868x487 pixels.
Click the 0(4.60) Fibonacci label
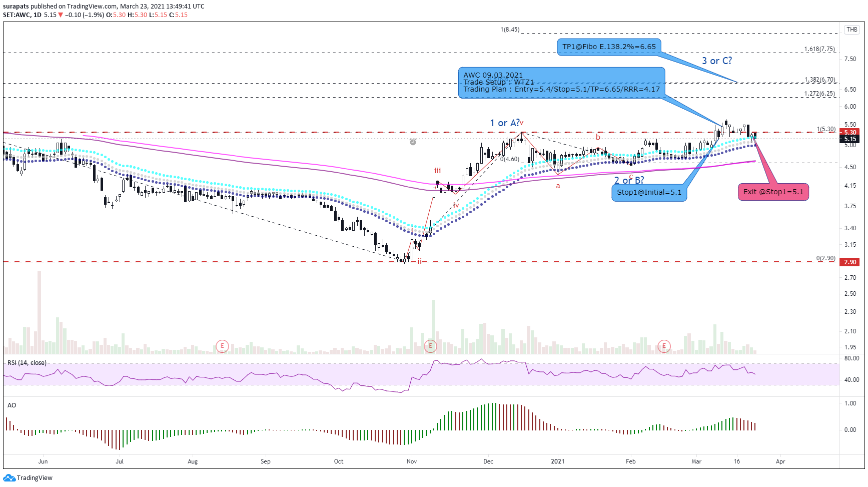point(509,159)
